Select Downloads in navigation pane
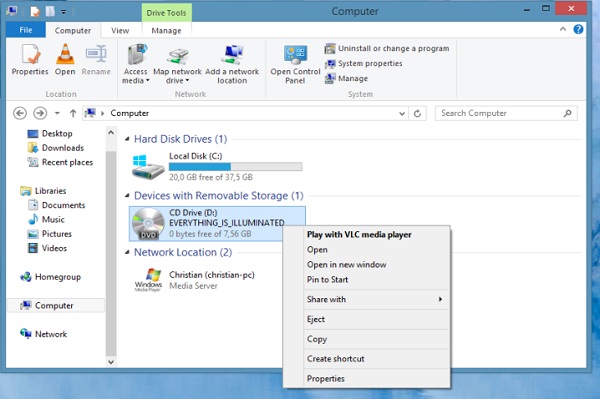The height and width of the screenshot is (399, 600). [56, 148]
